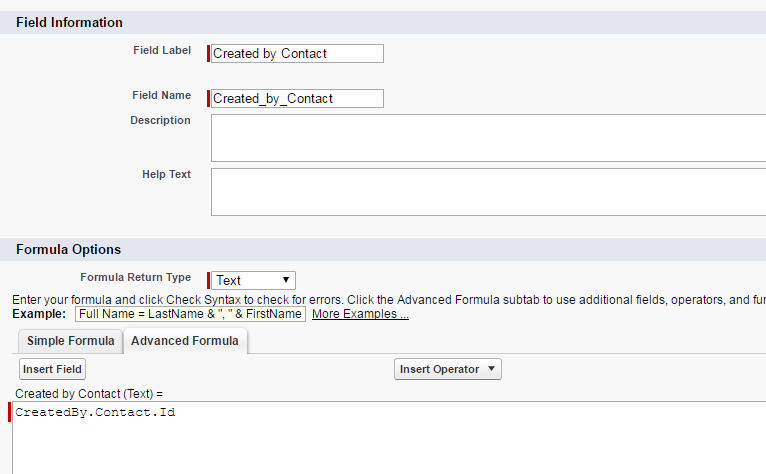Click the 'Created by Contact (Text) =' caption

[89, 394]
